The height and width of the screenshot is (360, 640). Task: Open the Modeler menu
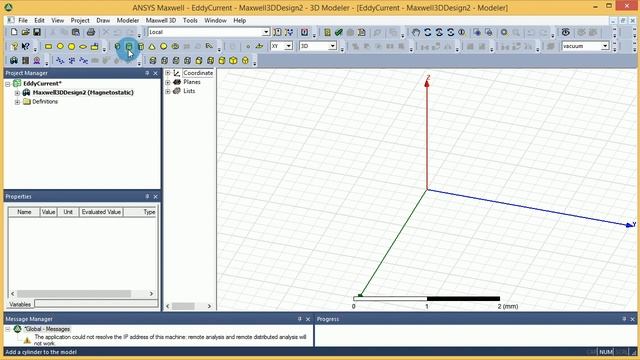click(128, 20)
